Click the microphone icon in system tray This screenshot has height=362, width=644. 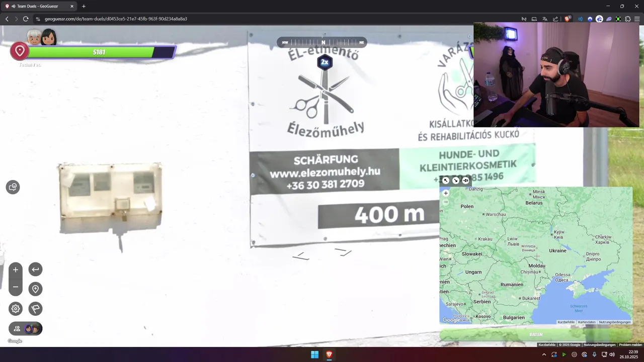pos(594,354)
